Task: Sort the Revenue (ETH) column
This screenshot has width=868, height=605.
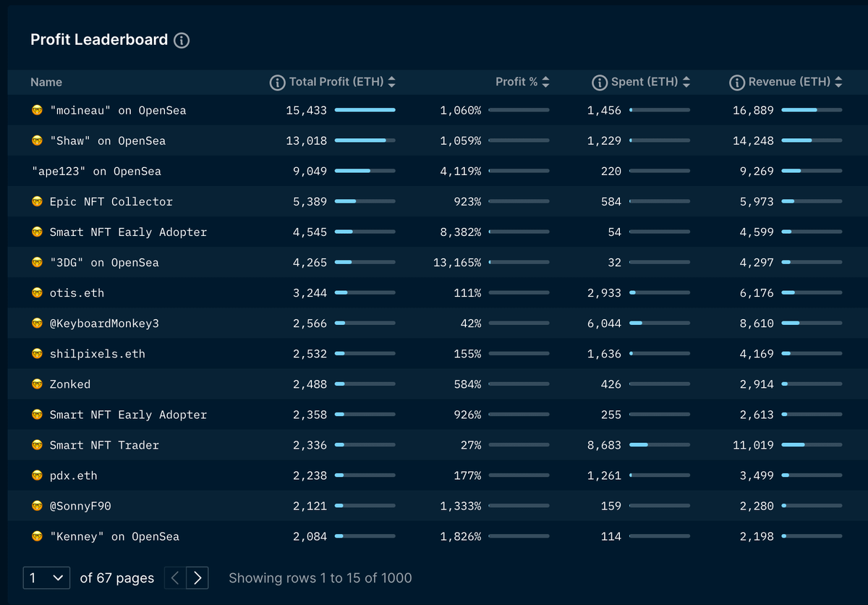Action: pyautogui.click(x=838, y=82)
